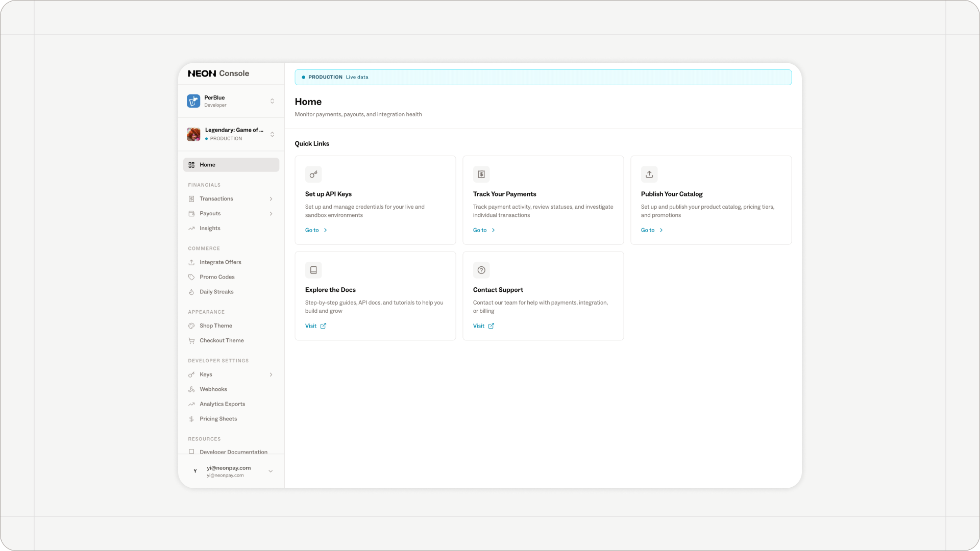The height and width of the screenshot is (551, 980).
Task: Open the PerBlue developer account switcher
Action: pos(272,101)
